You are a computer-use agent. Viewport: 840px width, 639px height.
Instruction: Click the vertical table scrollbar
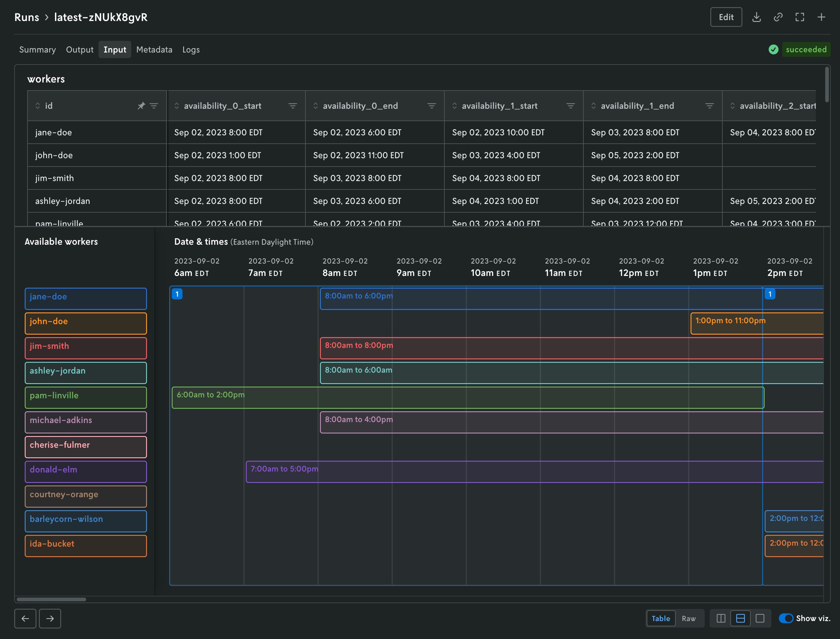(x=827, y=84)
